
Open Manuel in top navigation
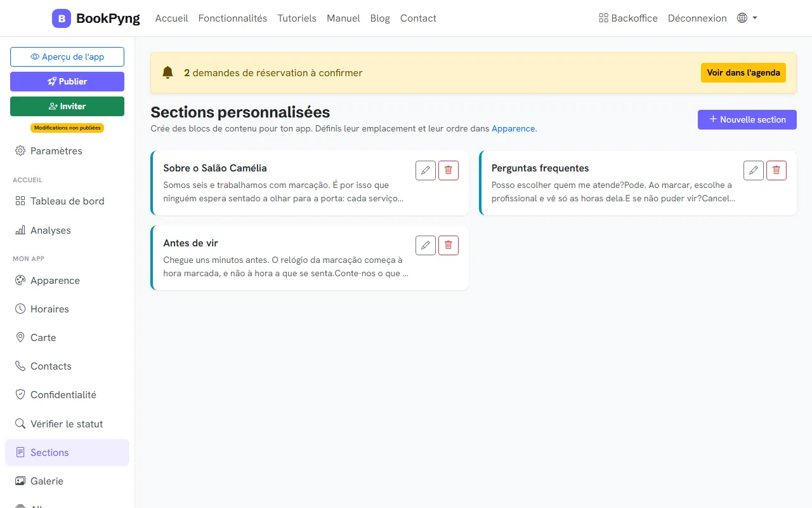pos(343,18)
